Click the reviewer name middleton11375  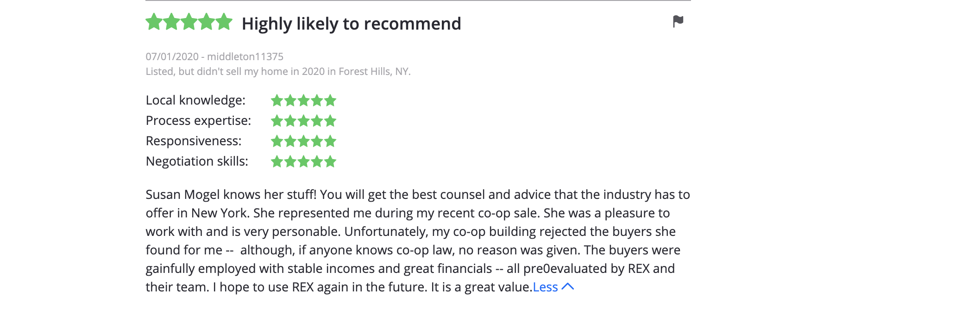(x=245, y=56)
